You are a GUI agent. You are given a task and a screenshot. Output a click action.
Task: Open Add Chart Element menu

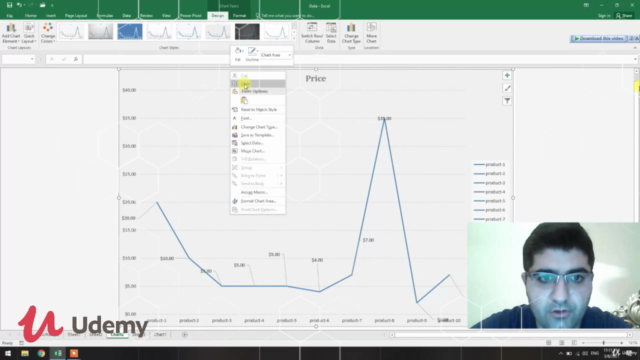[11, 33]
